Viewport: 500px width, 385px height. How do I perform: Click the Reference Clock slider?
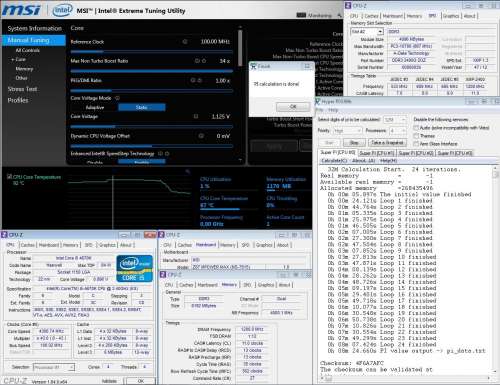coord(152,52)
